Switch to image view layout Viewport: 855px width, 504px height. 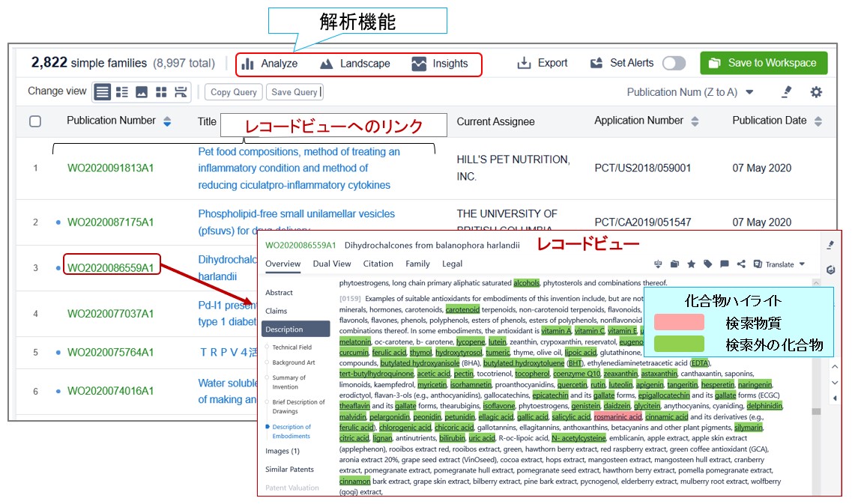(142, 91)
